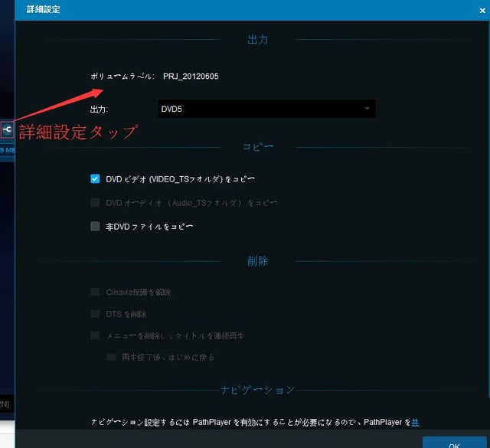Toggle return to start after playback
490x448 pixels.
coord(111,357)
